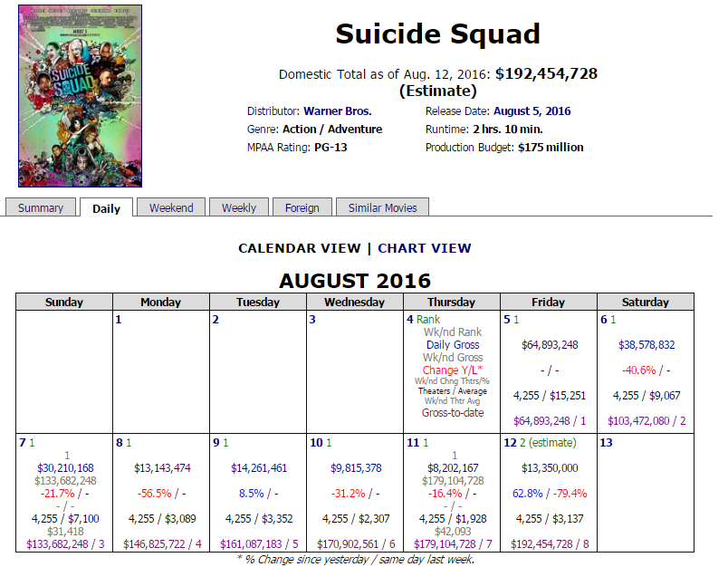Select the Calendar View label
728x567 pixels.
(x=300, y=248)
